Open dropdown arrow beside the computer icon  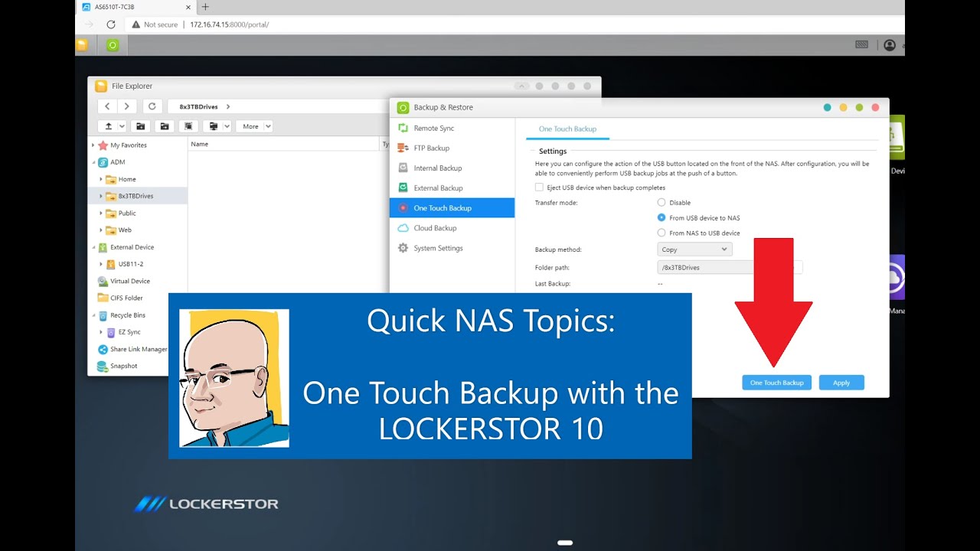click(227, 126)
